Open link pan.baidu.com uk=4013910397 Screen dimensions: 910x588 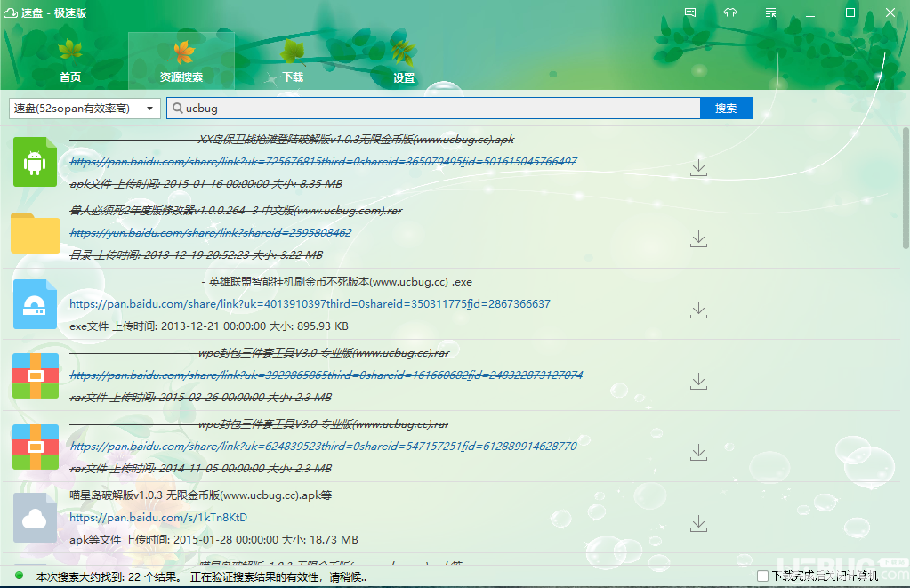coord(310,303)
